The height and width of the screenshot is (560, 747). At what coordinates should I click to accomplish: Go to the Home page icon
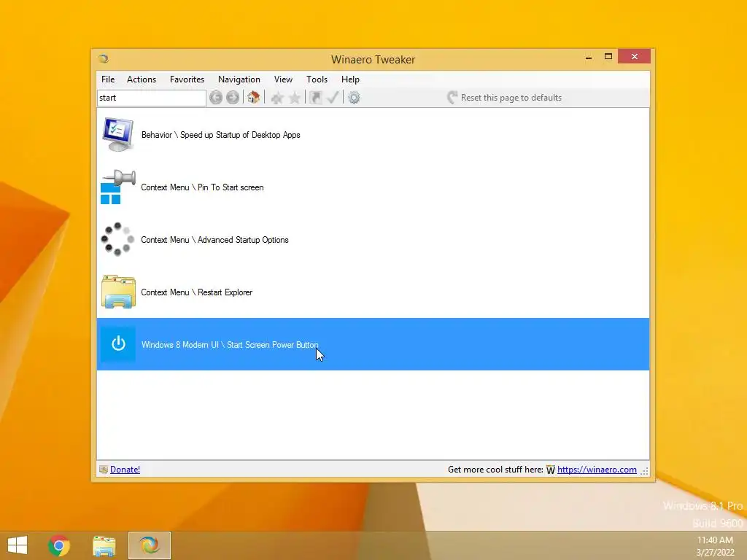(253, 98)
